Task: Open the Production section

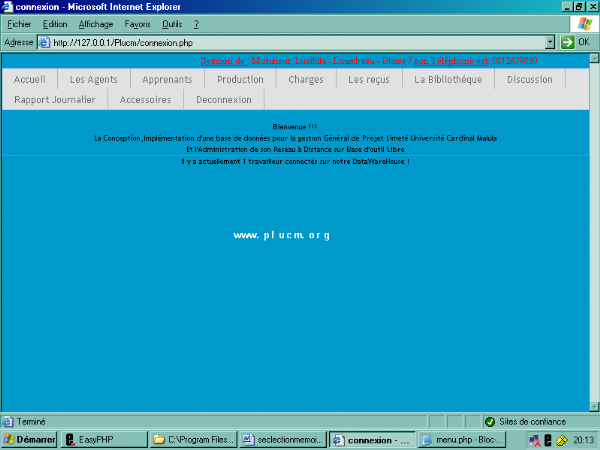Action: click(x=240, y=79)
